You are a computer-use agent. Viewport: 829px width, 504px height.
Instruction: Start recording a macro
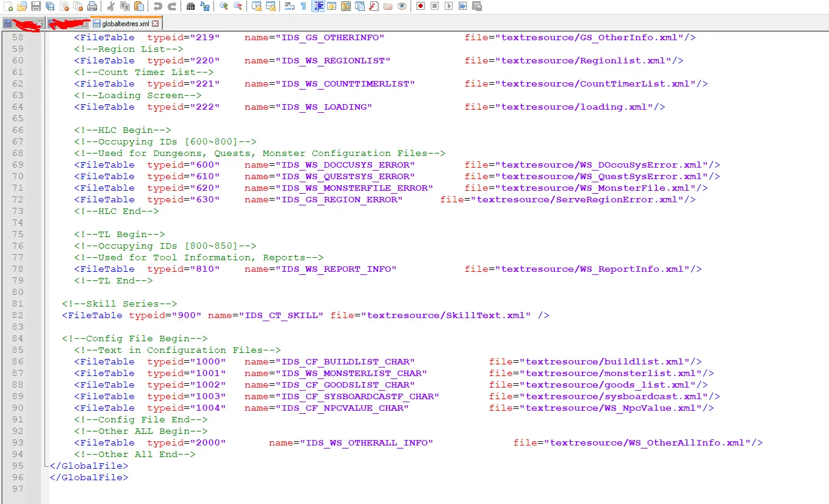420,6
